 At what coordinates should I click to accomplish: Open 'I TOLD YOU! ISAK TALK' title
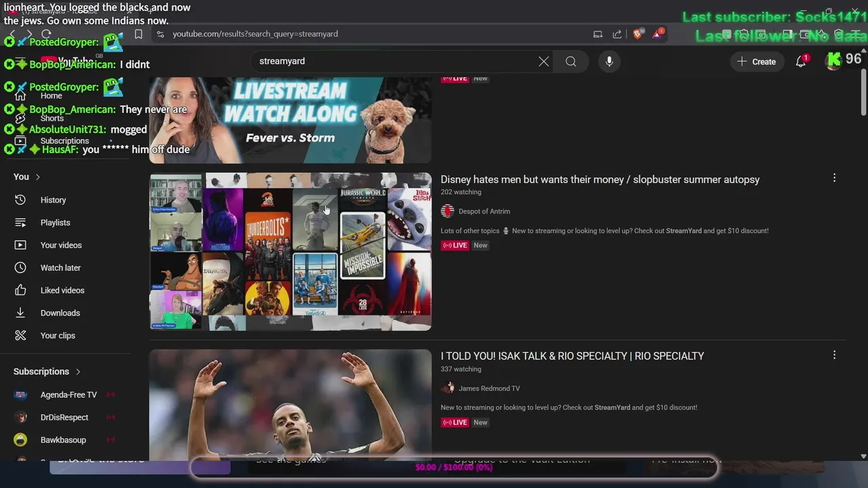coord(572,356)
